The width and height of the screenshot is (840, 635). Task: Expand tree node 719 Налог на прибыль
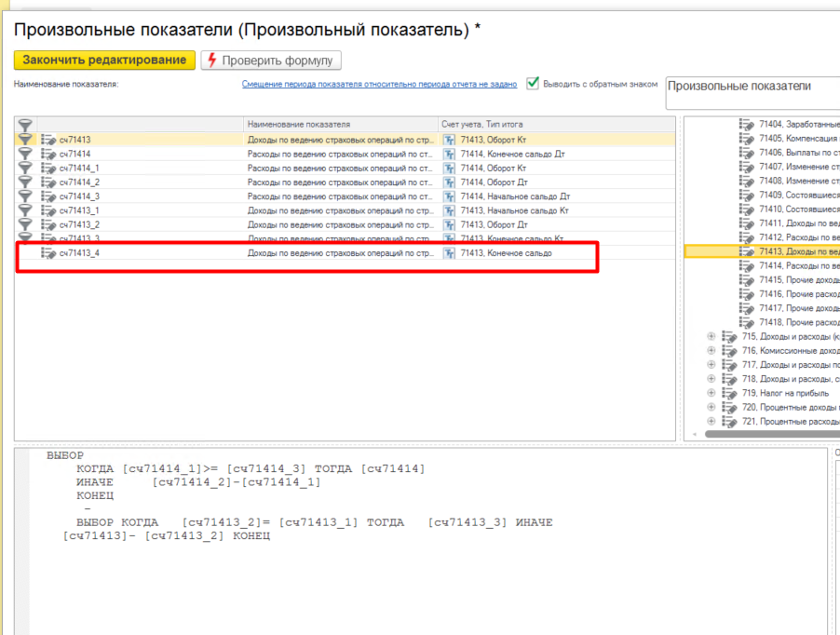point(711,393)
